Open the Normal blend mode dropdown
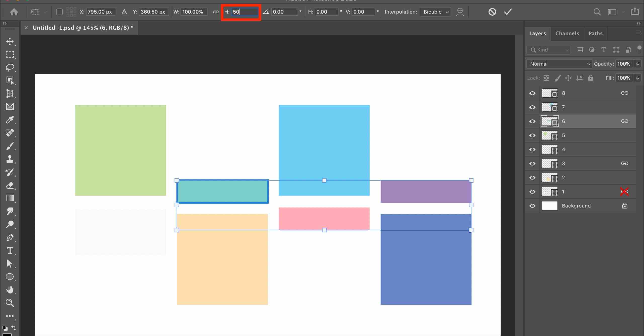 pos(559,64)
